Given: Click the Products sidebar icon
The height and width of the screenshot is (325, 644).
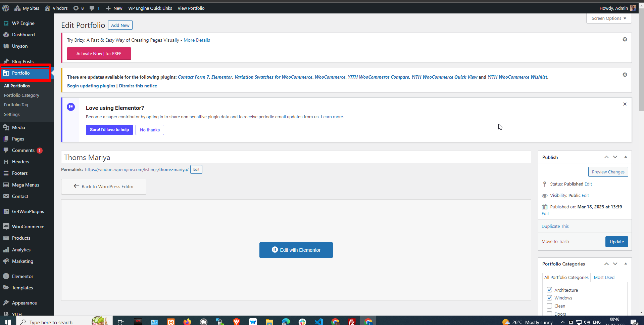Looking at the screenshot, I should 6,238.
